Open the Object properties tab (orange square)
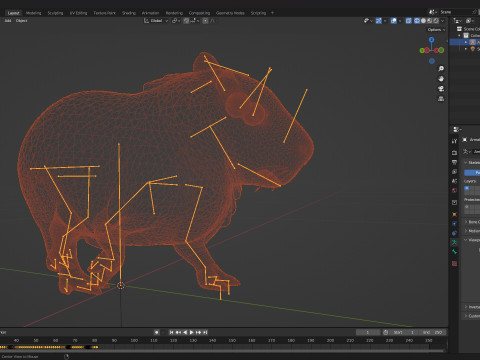The width and height of the screenshot is (480, 360). [x=454, y=214]
